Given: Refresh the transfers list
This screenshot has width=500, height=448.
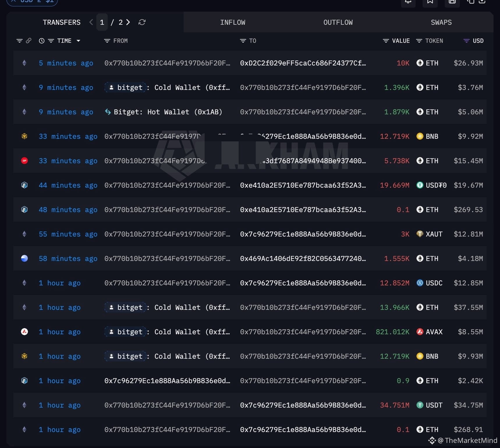Looking at the screenshot, I should point(142,22).
